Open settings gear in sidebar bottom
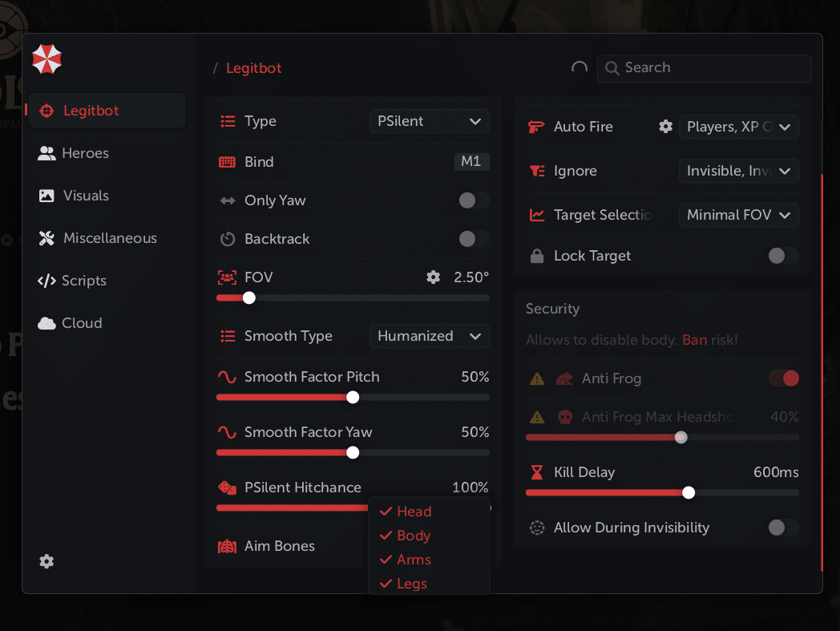Viewport: 840px width, 631px height. point(46,561)
